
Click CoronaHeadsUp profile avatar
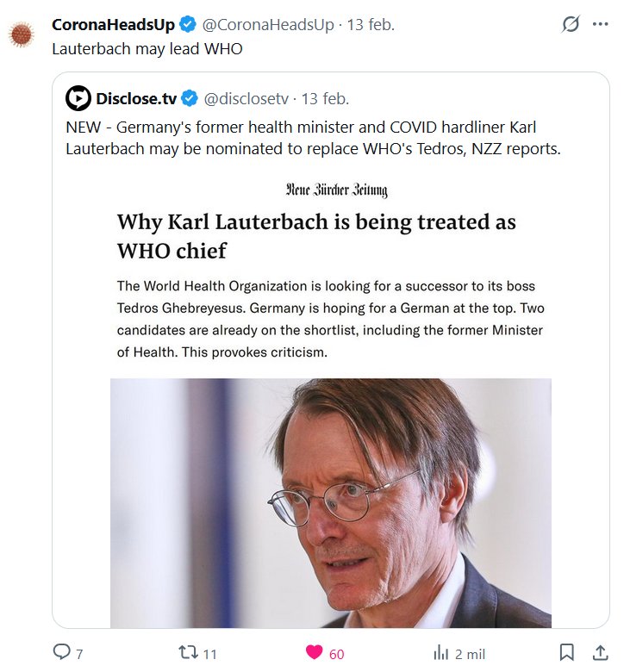pos(21,35)
